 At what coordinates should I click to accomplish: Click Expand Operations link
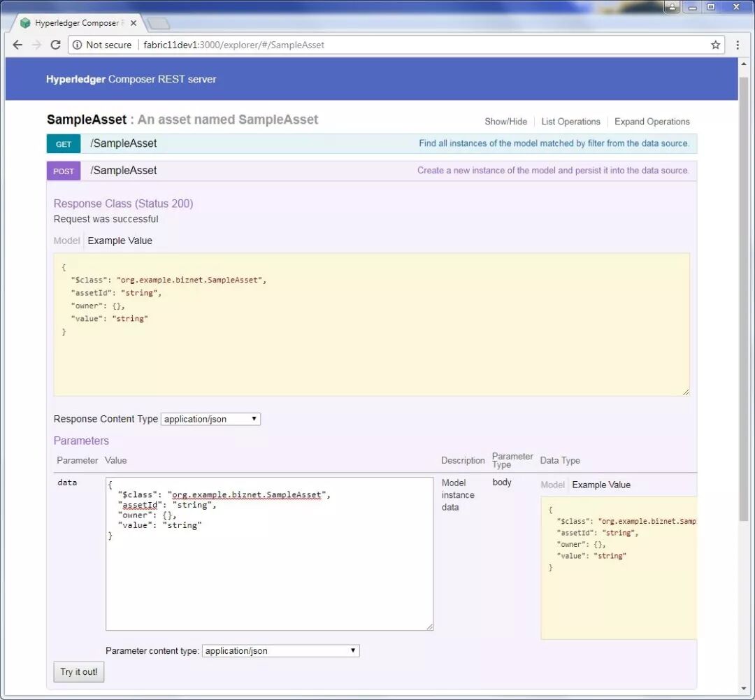tap(652, 122)
